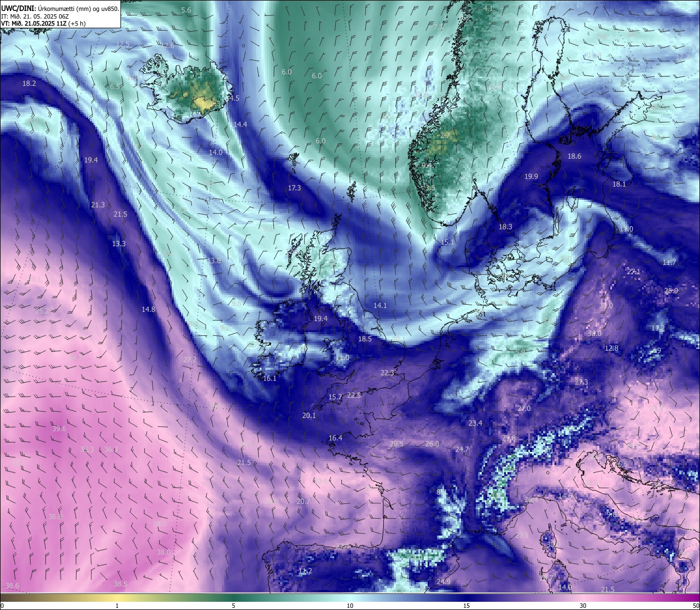The height and width of the screenshot is (610, 700).
Task: Click the 39.6 value label
Action: (x=59, y=429)
